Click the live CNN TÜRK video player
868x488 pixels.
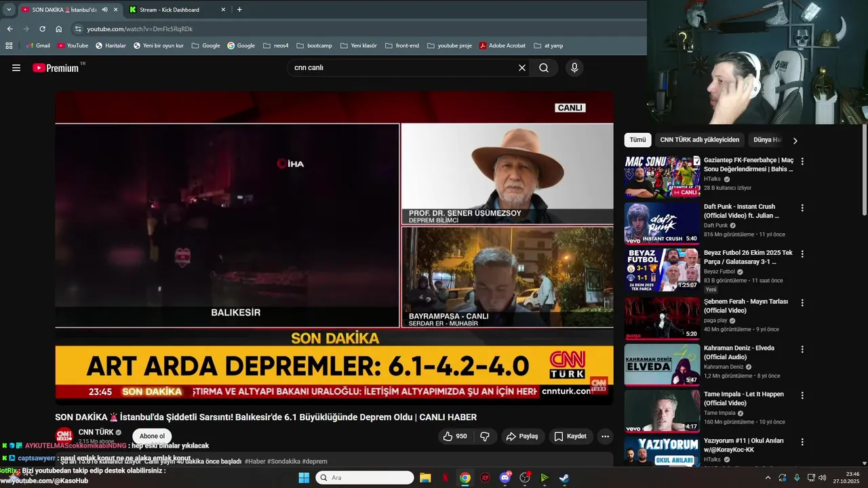point(334,248)
